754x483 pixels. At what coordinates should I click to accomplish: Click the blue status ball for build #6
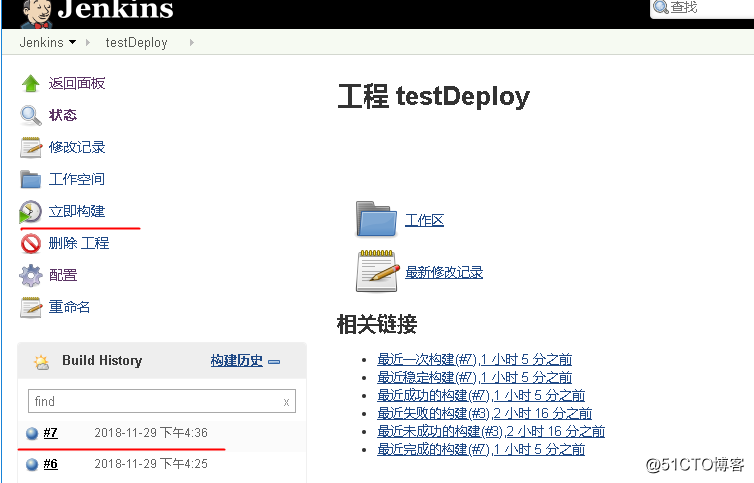[32, 464]
